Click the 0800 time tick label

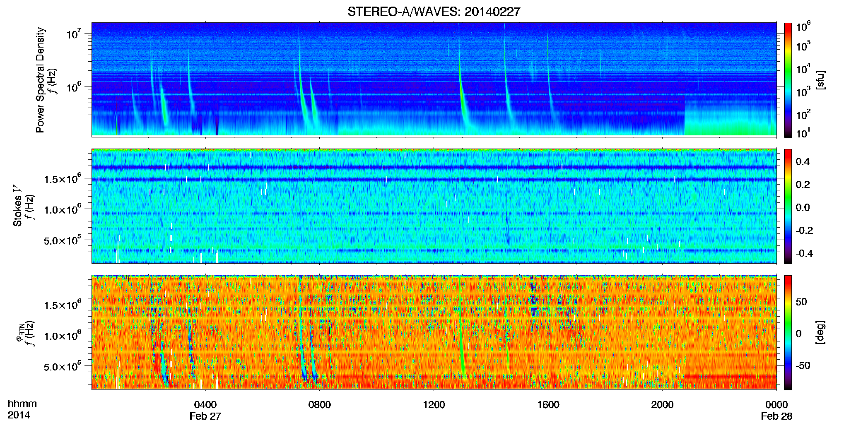[320, 405]
